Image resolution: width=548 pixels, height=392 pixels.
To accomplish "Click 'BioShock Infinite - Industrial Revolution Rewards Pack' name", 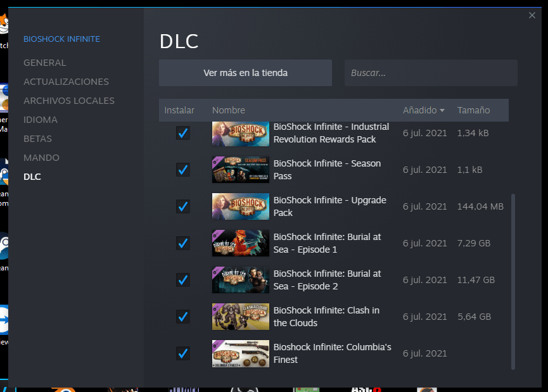I will click(331, 133).
